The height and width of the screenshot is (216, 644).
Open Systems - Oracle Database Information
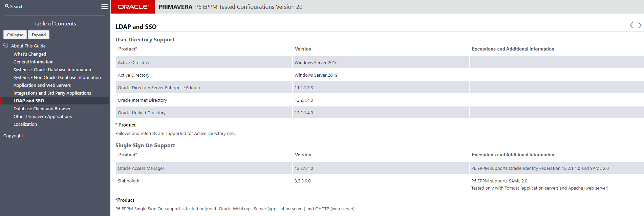[x=52, y=70]
